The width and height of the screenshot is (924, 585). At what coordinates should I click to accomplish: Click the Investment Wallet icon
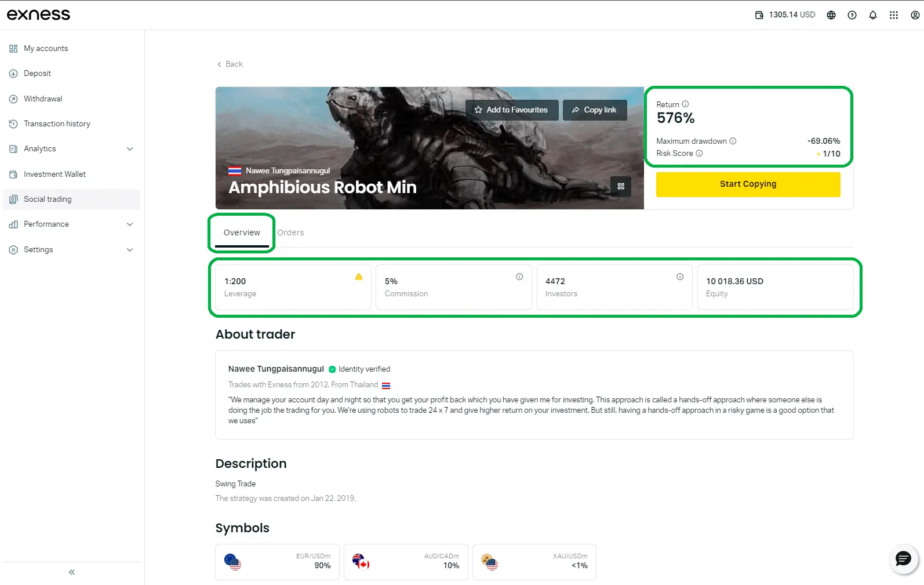13,175
